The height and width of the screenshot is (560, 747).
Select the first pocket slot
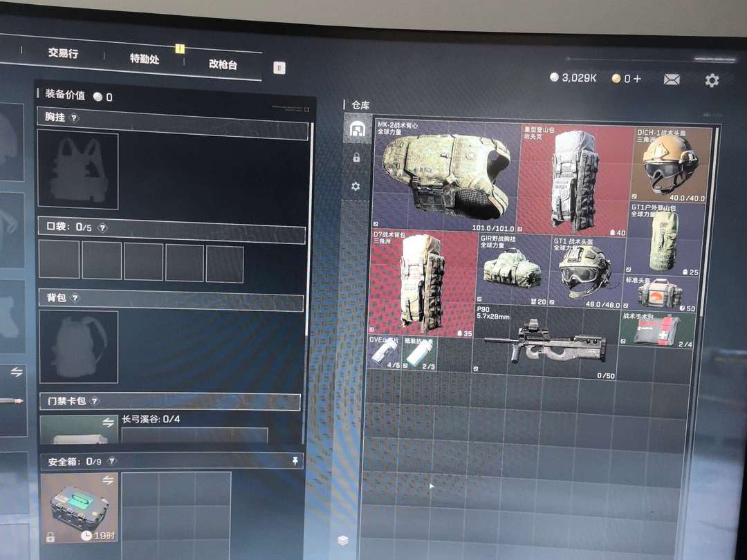(x=59, y=259)
